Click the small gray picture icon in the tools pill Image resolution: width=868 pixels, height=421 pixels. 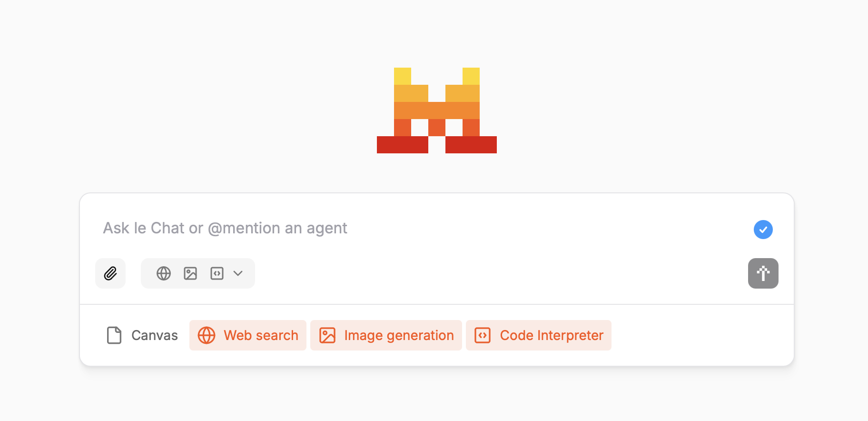click(190, 273)
